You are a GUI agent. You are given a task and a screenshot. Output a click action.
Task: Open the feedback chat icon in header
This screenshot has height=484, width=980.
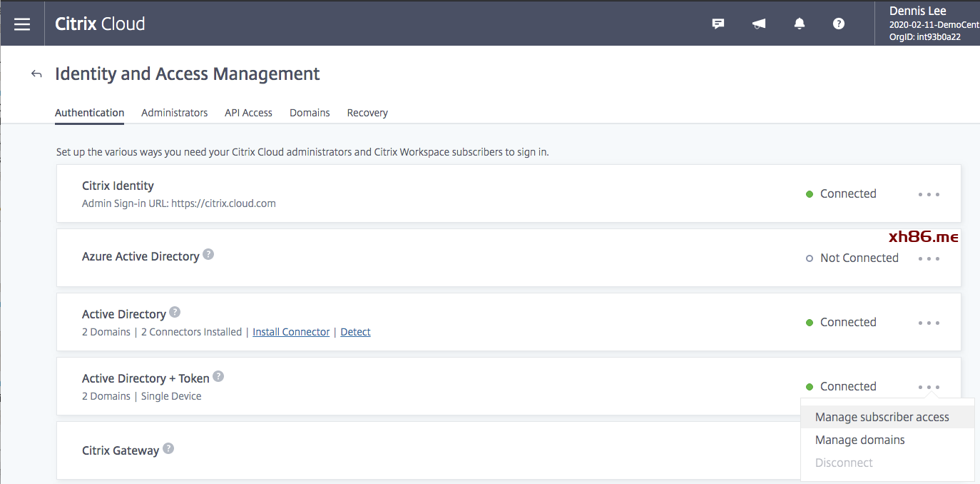tap(718, 24)
